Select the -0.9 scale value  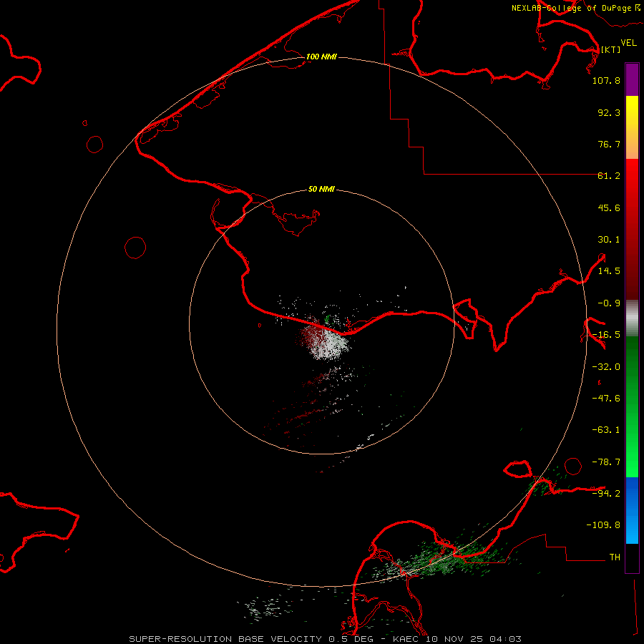pos(609,303)
